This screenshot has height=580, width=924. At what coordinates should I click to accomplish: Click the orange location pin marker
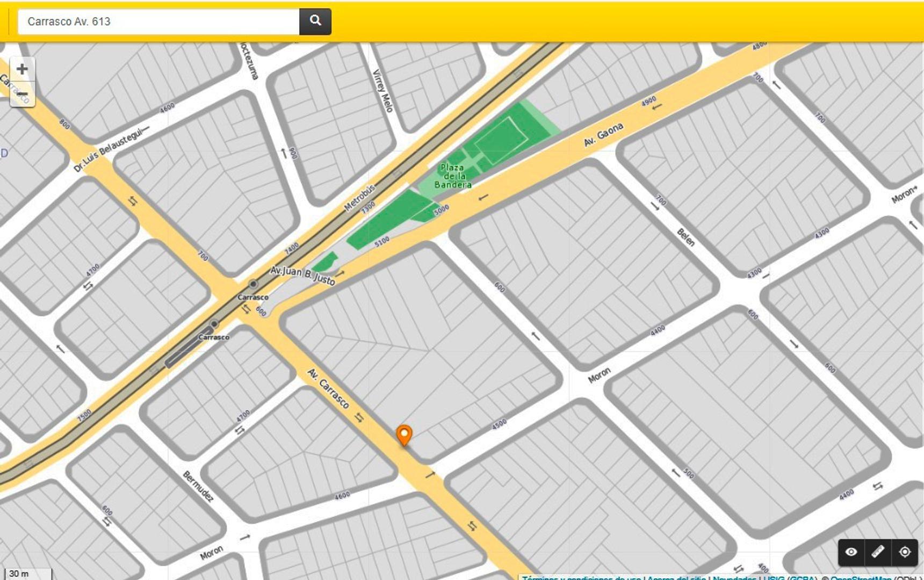pos(404,434)
